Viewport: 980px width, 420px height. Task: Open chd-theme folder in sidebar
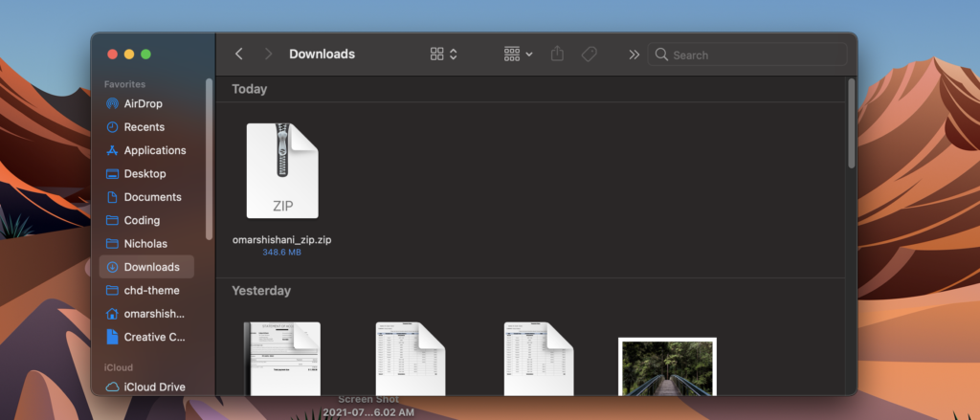click(146, 290)
